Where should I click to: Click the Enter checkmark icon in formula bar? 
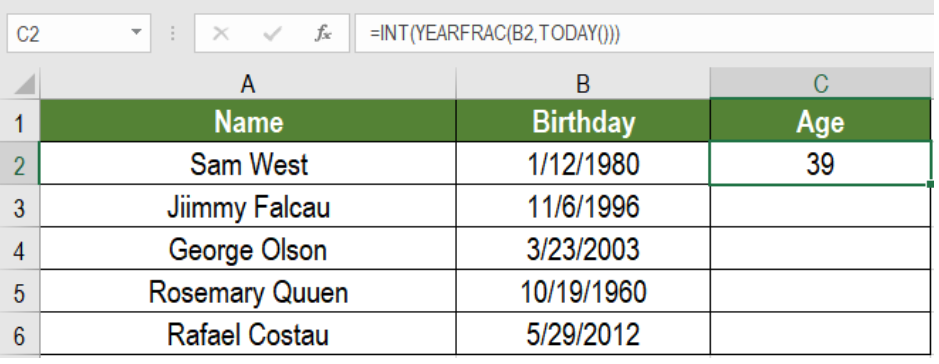[x=272, y=34]
